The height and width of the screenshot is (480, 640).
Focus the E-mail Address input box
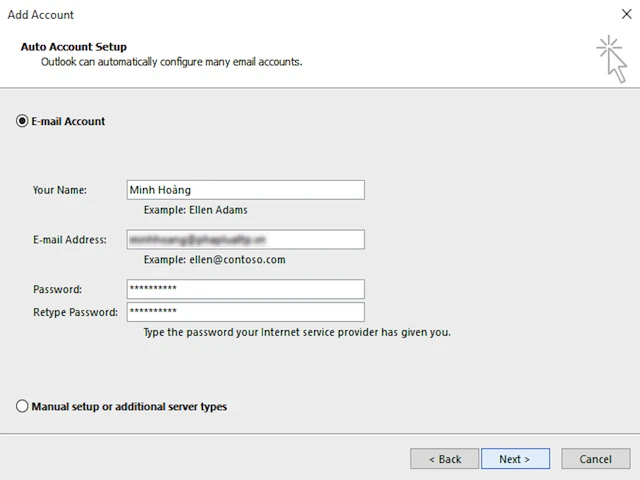click(245, 240)
